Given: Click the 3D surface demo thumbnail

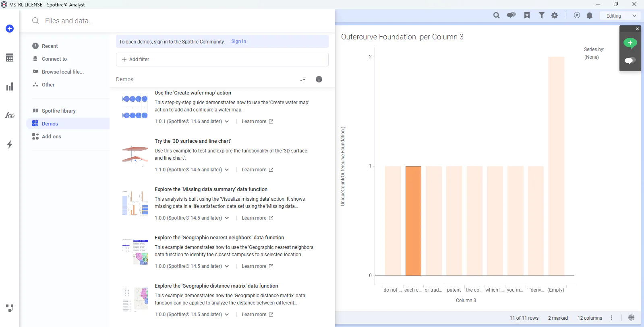Looking at the screenshot, I should (x=135, y=155).
